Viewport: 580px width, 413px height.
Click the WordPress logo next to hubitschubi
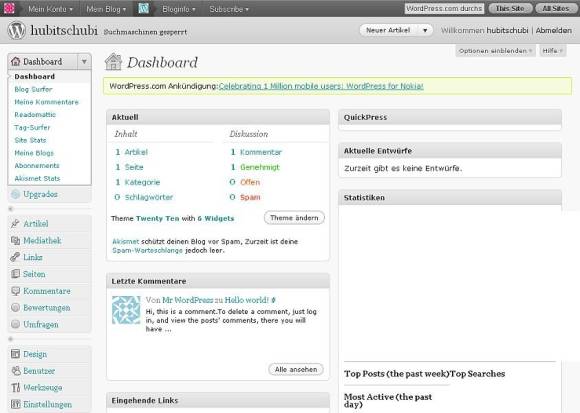(17, 30)
